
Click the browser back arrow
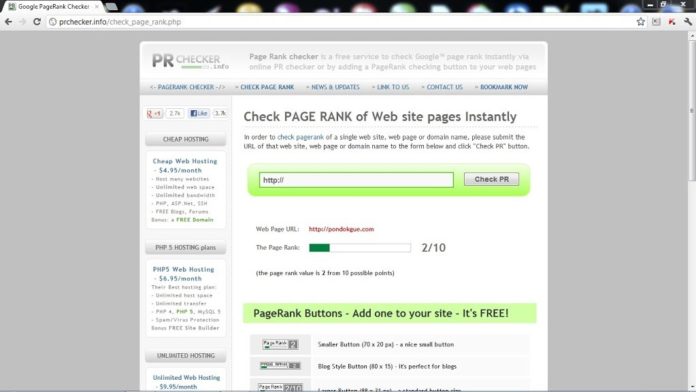point(8,22)
